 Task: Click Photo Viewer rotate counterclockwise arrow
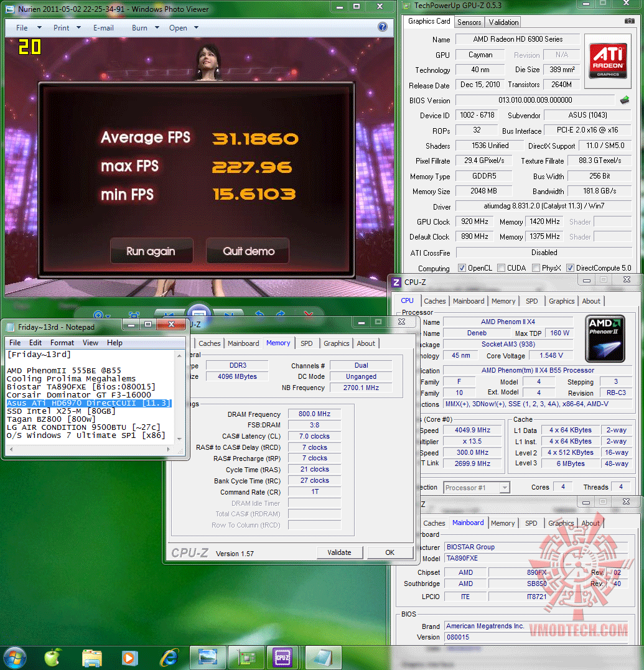[259, 315]
